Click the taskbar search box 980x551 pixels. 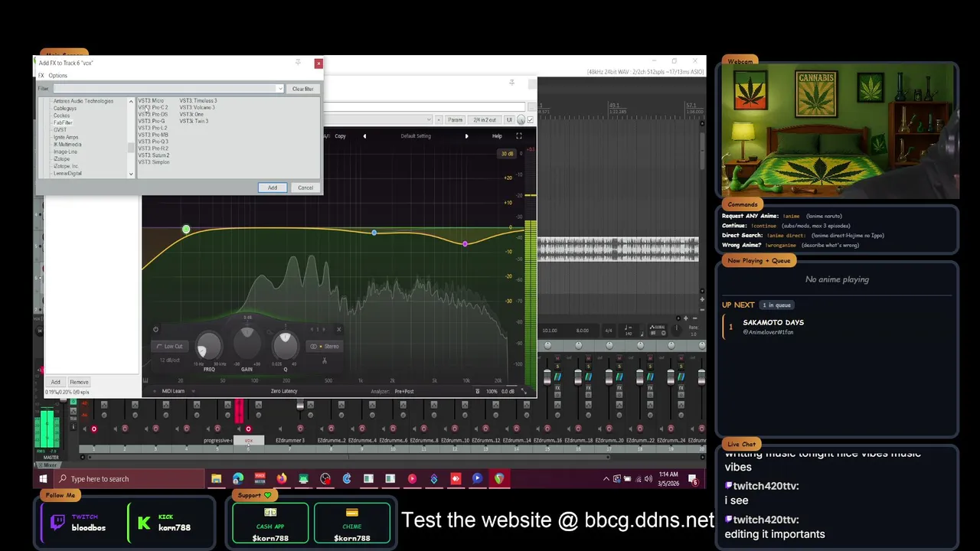click(x=130, y=479)
